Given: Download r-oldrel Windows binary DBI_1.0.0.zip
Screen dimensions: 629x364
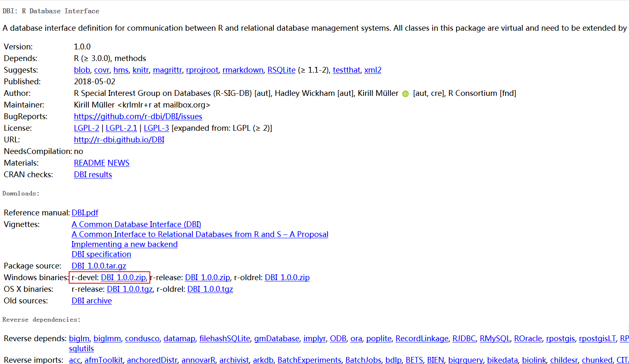Looking at the screenshot, I should click(287, 278).
